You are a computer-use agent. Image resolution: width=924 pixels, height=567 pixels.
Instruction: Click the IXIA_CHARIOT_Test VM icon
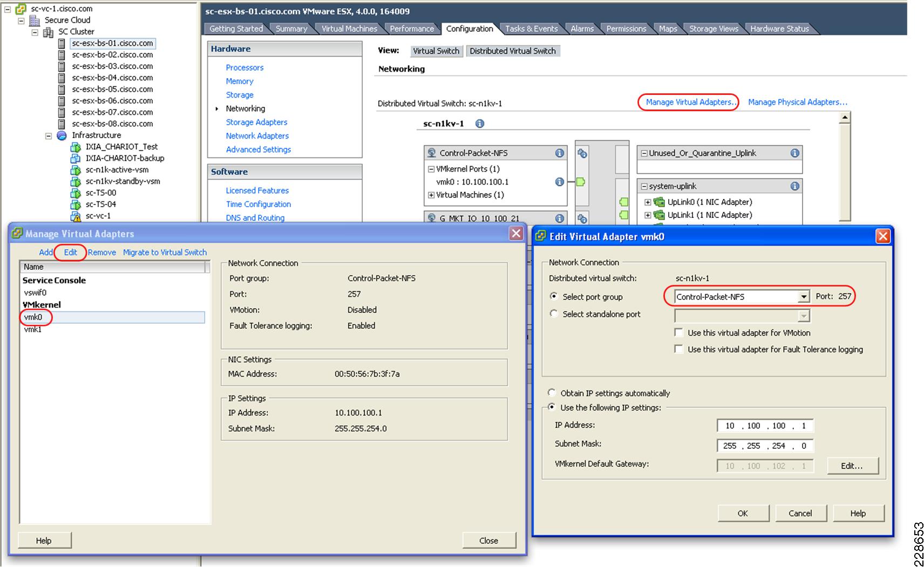(76, 147)
